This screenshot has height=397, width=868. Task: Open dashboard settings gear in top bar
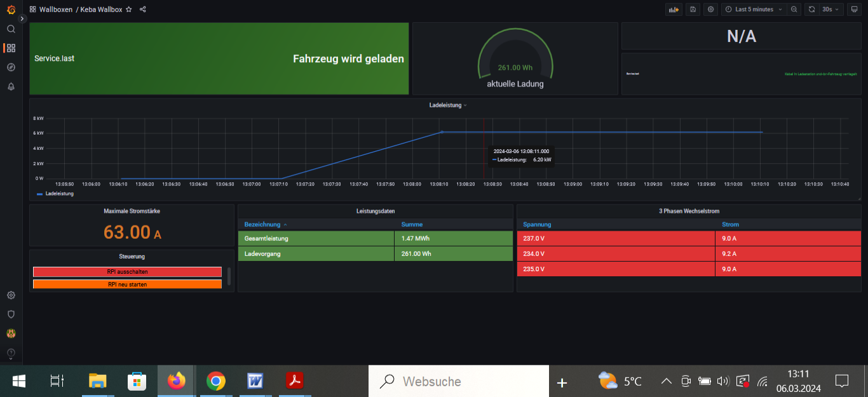[710, 10]
